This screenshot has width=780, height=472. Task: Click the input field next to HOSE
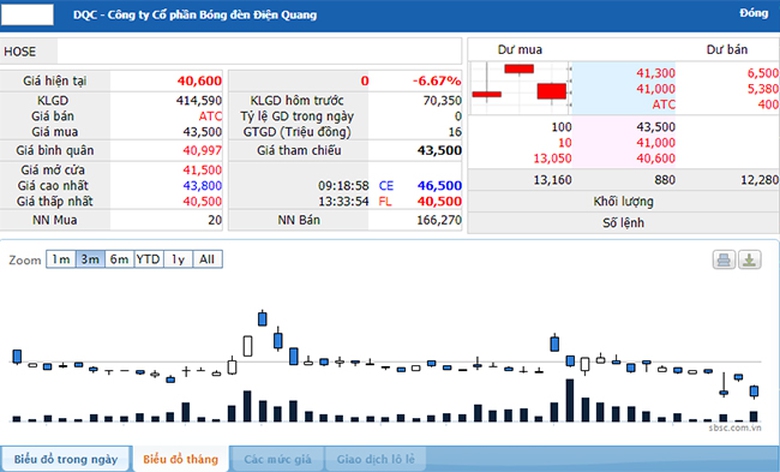[260, 51]
